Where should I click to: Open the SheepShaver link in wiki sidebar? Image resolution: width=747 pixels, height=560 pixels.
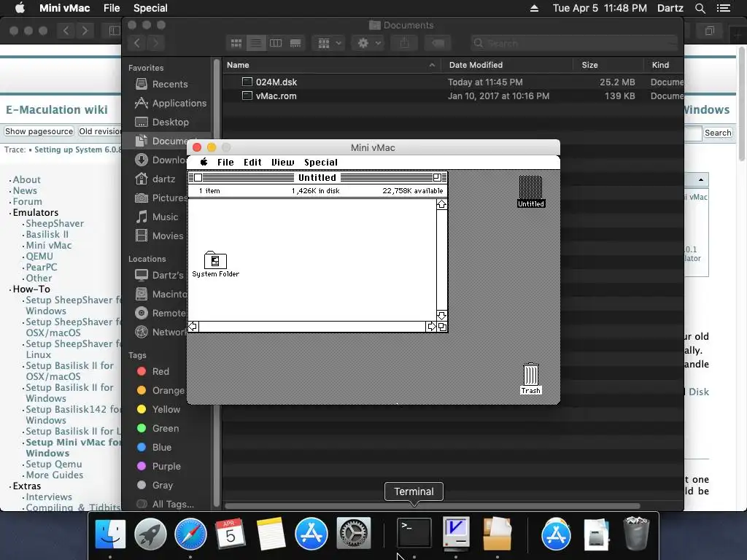55,223
